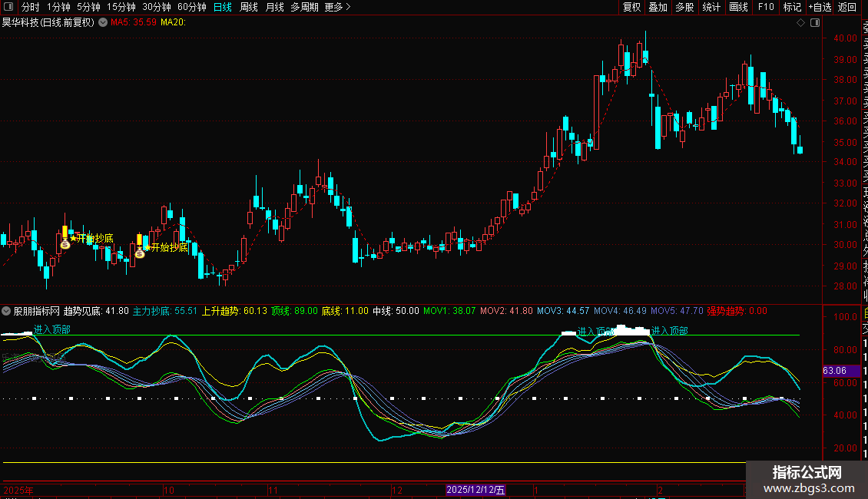Click MA5: 35.59 label

[134, 23]
